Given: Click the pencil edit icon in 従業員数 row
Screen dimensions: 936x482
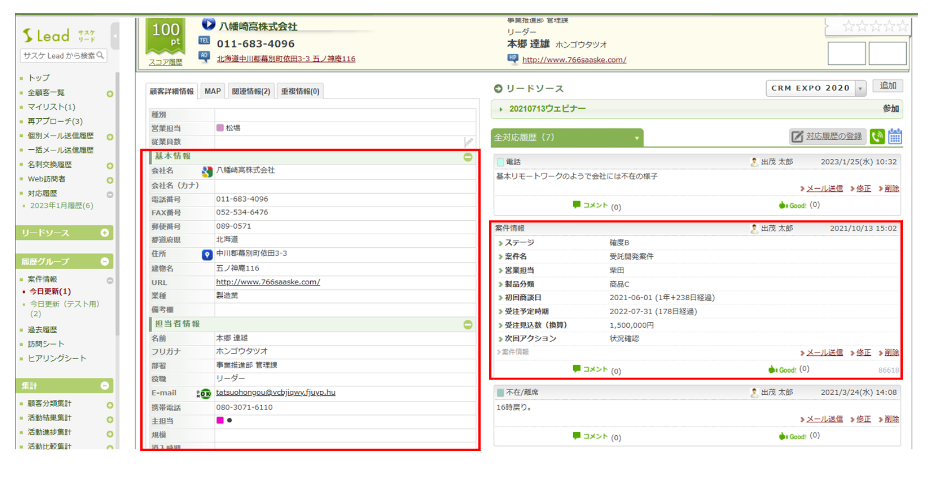Looking at the screenshot, I should [468, 142].
